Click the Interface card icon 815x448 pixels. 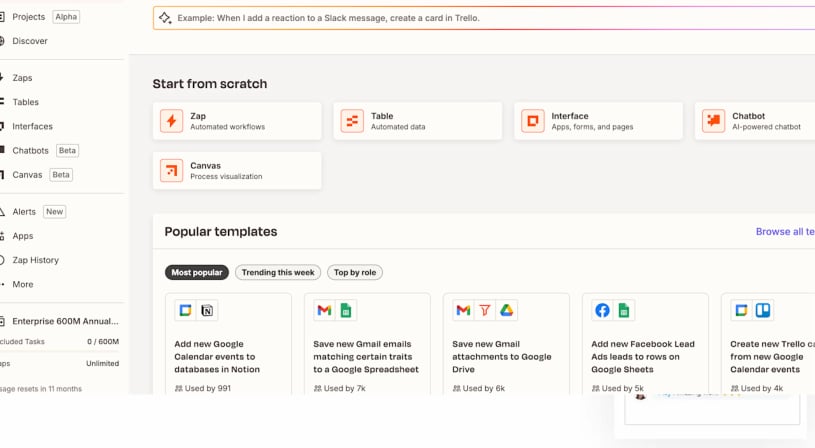[533, 121]
